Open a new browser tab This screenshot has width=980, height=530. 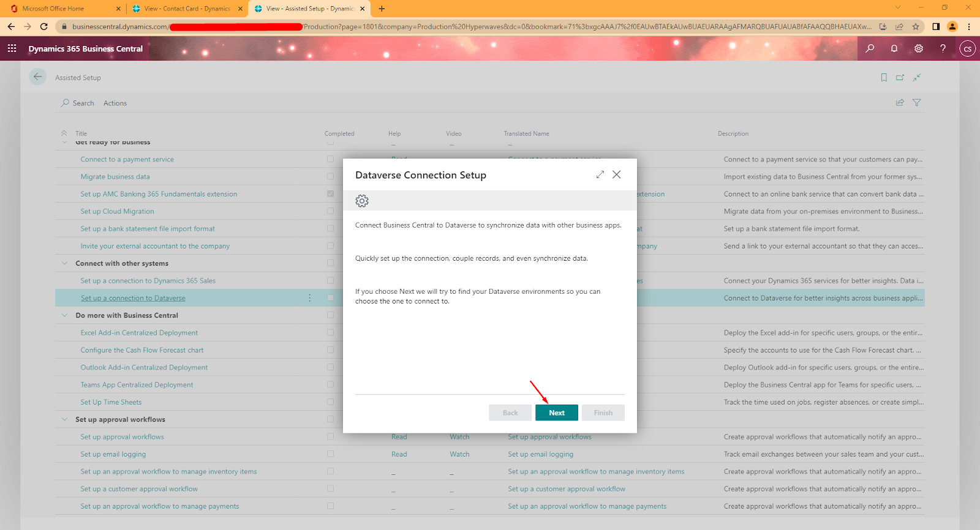(x=382, y=9)
